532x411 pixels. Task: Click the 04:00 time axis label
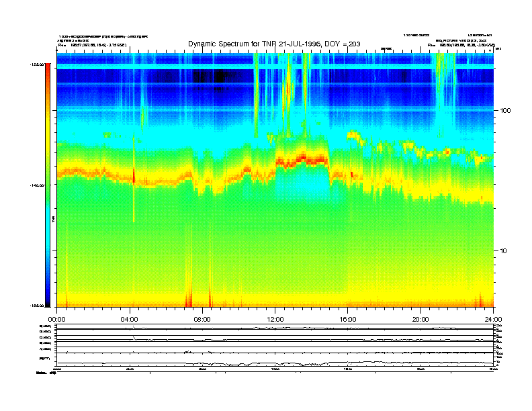tap(130, 320)
